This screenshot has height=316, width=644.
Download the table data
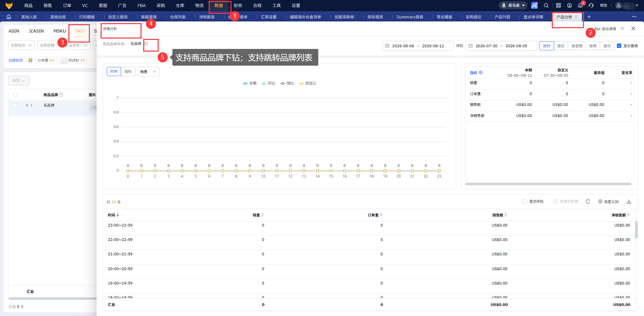point(629,201)
